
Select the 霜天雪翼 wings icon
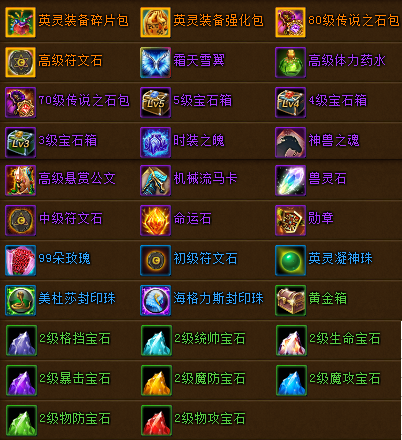point(155,62)
